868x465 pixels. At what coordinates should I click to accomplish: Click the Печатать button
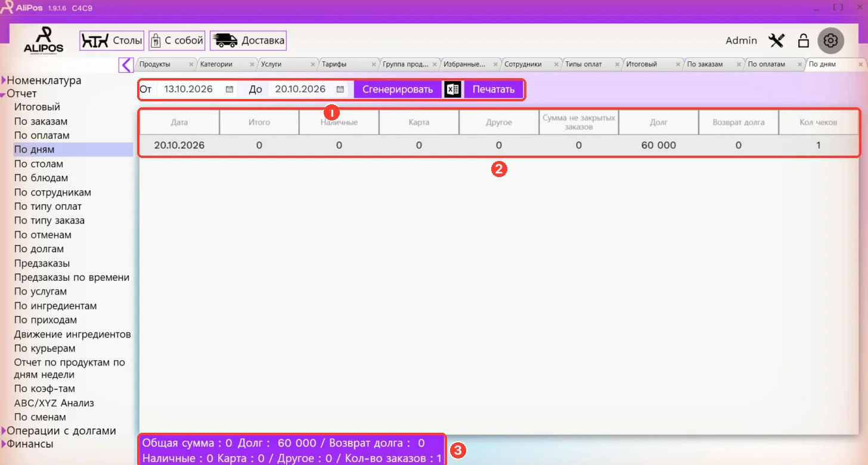[493, 89]
